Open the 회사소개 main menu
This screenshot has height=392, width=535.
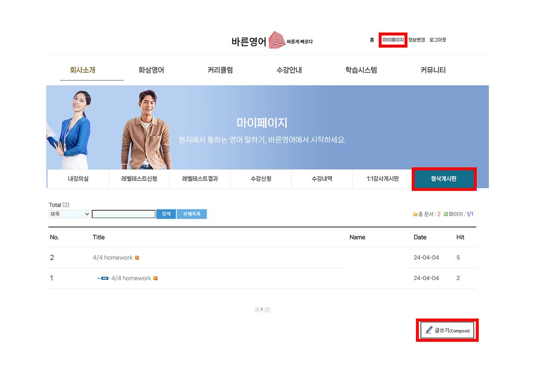click(x=83, y=70)
